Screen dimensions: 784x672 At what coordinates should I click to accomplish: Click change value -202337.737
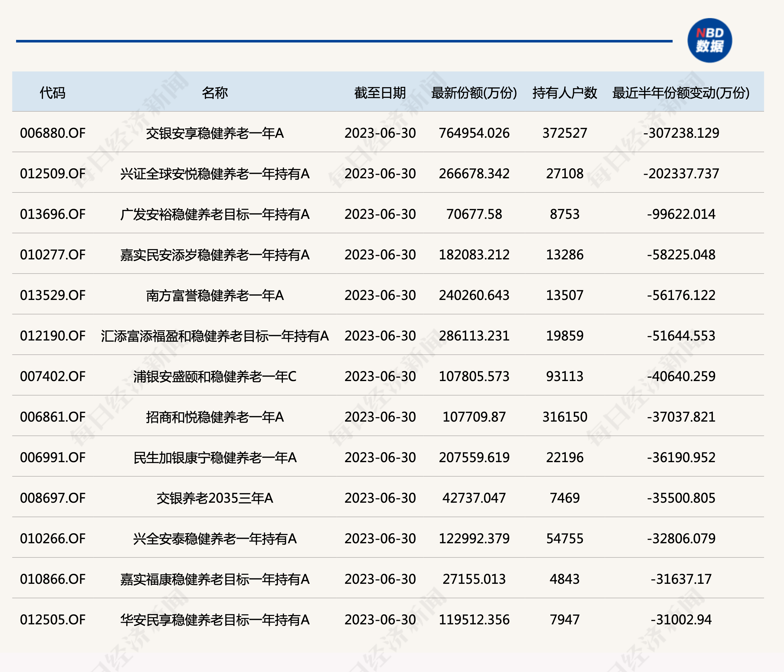(681, 174)
